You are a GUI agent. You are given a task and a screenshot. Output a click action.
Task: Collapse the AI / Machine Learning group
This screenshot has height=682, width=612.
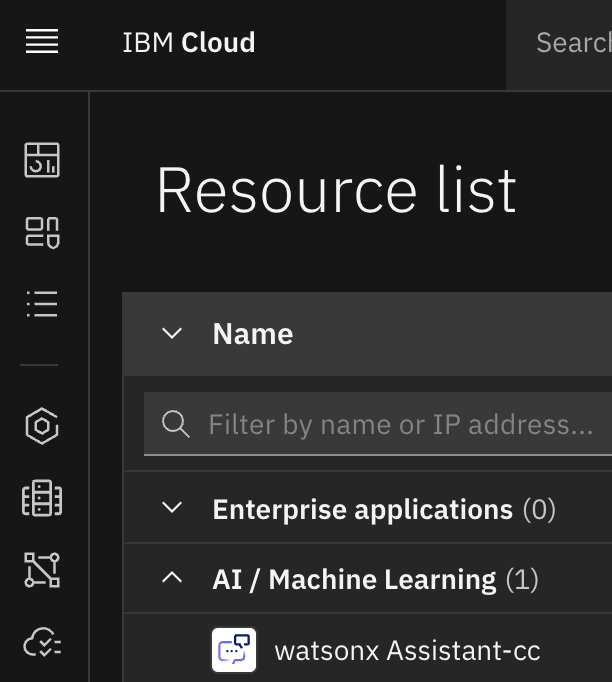pos(172,577)
